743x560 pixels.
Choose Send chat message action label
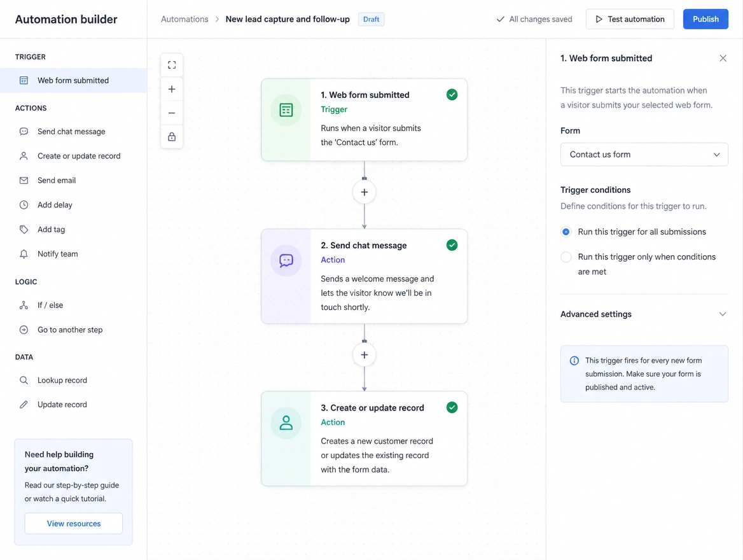click(71, 131)
